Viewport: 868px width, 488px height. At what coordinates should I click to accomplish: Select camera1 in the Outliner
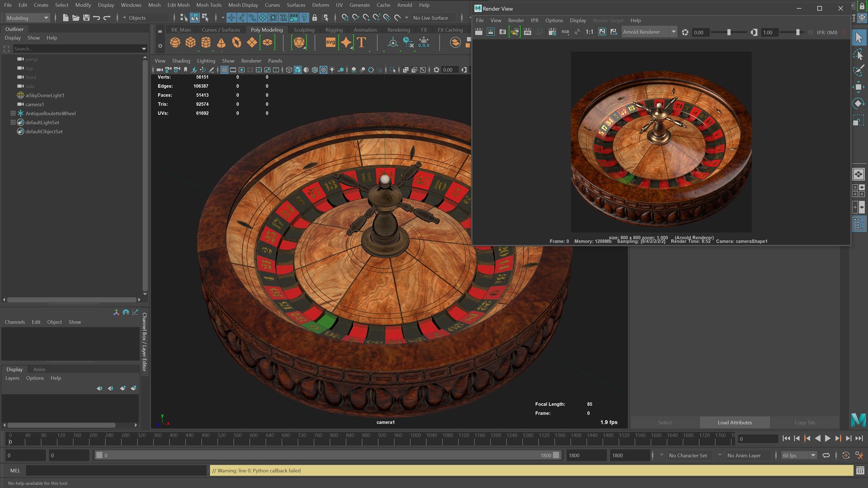coord(35,104)
